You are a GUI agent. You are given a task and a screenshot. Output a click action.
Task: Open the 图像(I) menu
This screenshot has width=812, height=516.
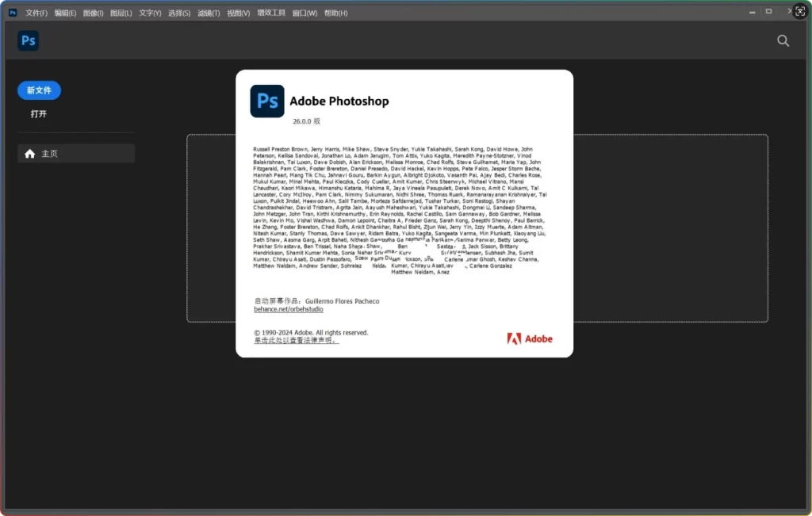pyautogui.click(x=94, y=13)
